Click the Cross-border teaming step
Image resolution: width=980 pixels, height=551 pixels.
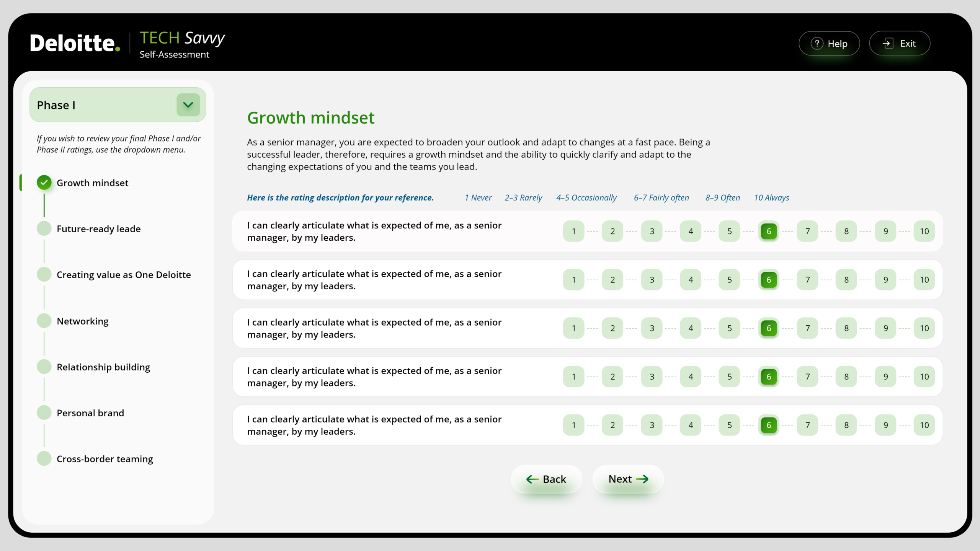pyautogui.click(x=105, y=459)
